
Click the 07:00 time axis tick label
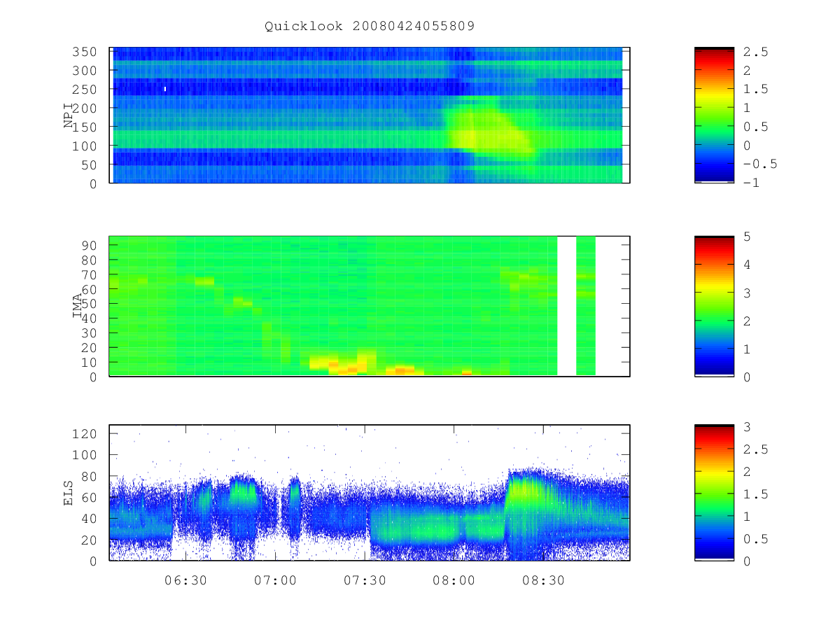(x=275, y=580)
